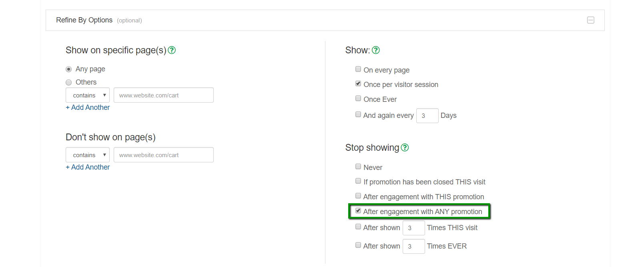Check the Never option under Stop showing
644x267 pixels.
(x=358, y=166)
